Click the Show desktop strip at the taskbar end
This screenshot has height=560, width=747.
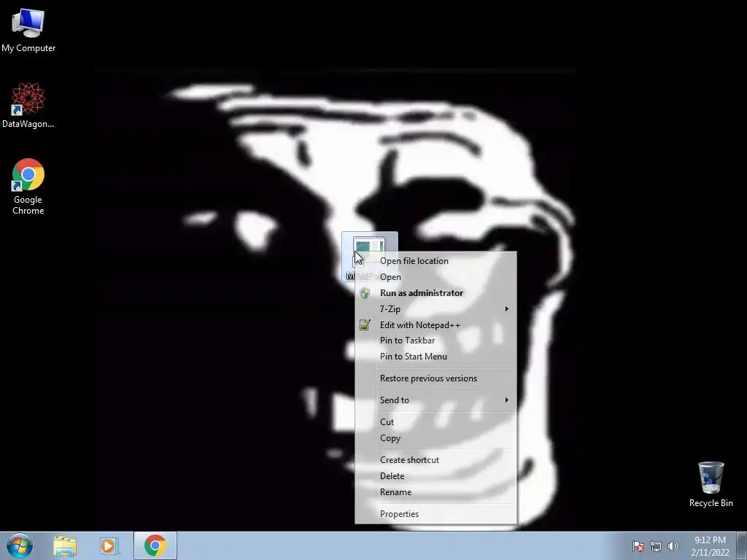(742, 545)
